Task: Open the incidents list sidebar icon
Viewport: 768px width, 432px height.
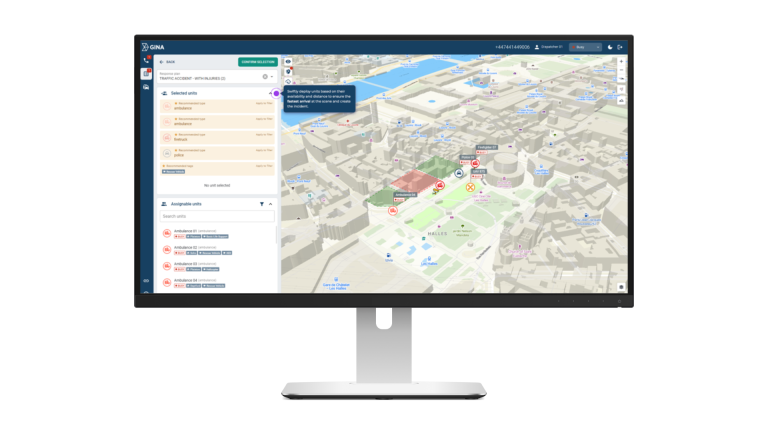Action: pyautogui.click(x=146, y=74)
